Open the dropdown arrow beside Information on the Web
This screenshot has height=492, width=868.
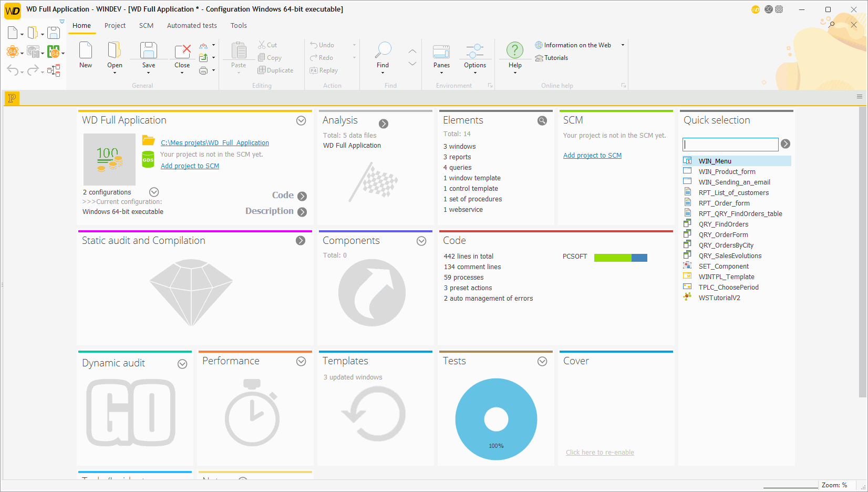click(x=623, y=45)
